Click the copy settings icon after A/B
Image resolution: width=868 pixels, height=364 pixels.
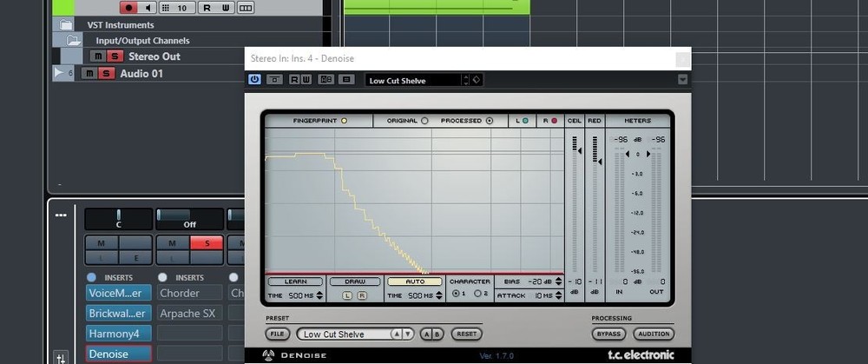pos(346,80)
